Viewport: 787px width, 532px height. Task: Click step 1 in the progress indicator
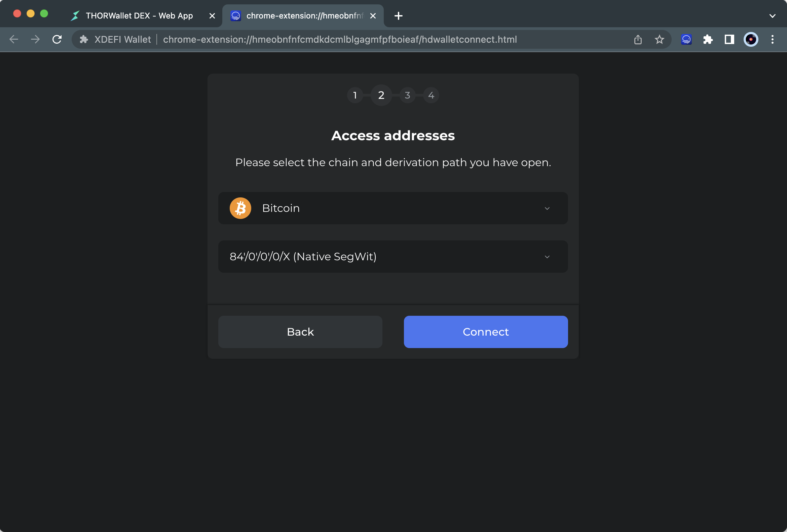pos(355,95)
